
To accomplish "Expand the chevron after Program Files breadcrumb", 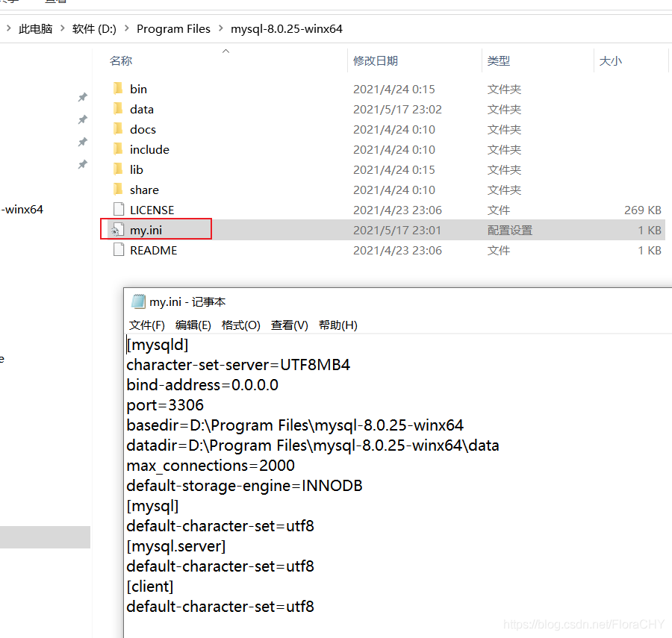I will click(x=221, y=28).
